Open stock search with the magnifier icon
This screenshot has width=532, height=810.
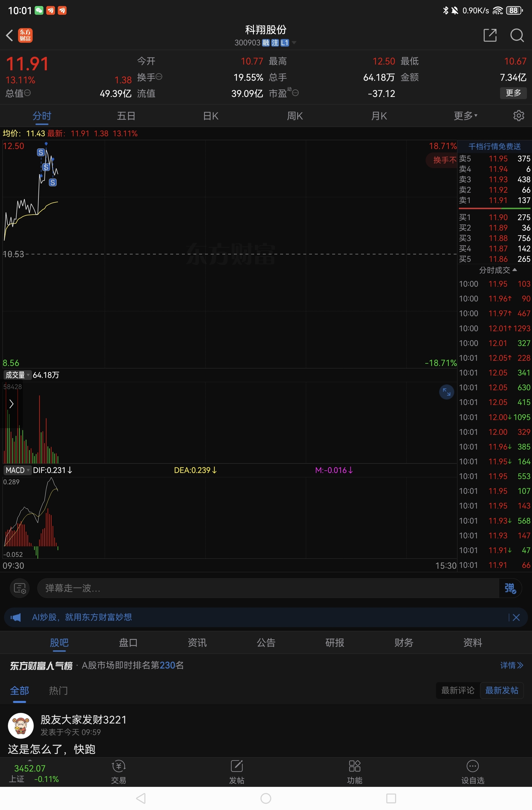tap(517, 35)
